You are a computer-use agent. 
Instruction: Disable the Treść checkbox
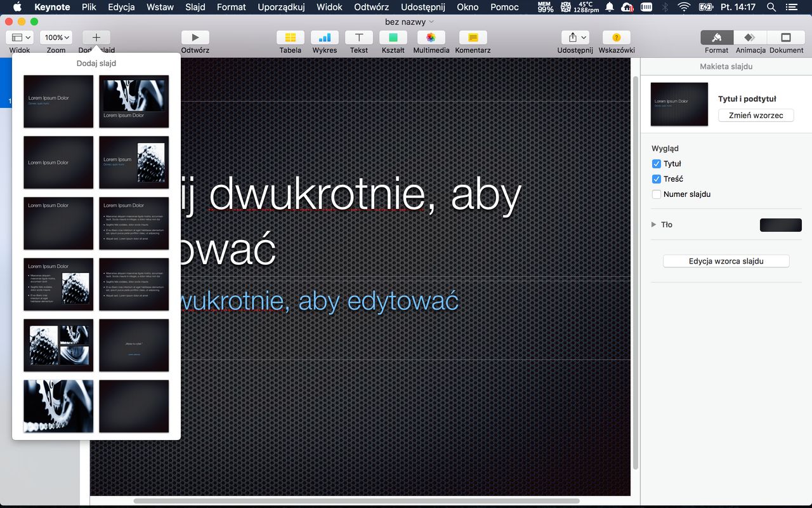point(657,179)
